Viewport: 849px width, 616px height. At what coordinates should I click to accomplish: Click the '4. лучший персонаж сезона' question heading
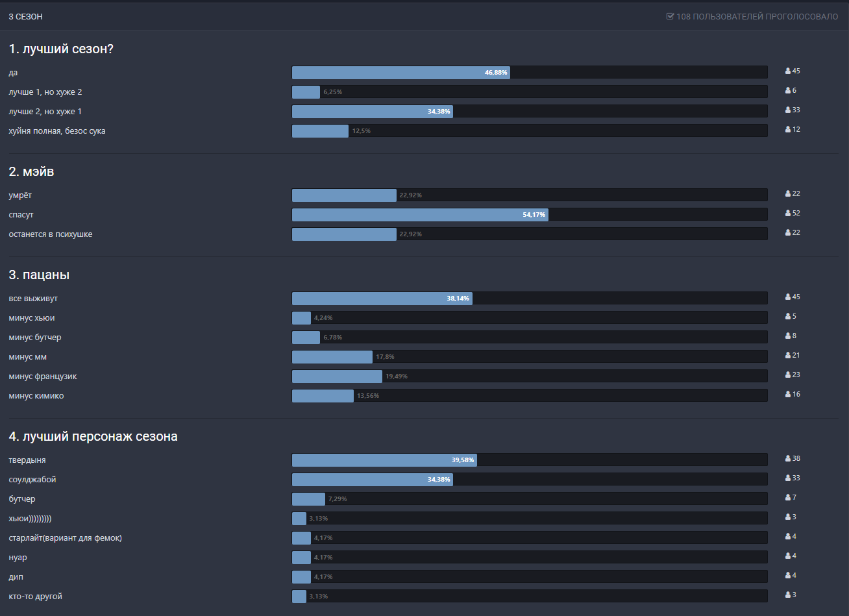pos(93,437)
